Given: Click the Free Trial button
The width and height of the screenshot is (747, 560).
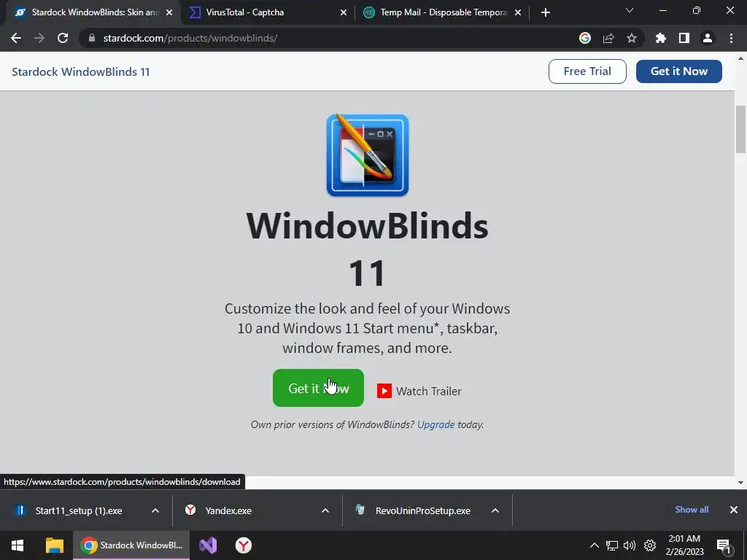Looking at the screenshot, I should 587,71.
